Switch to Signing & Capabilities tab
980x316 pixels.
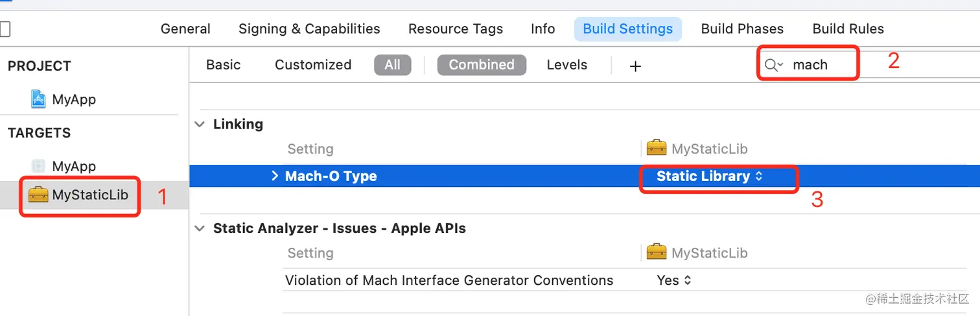309,29
